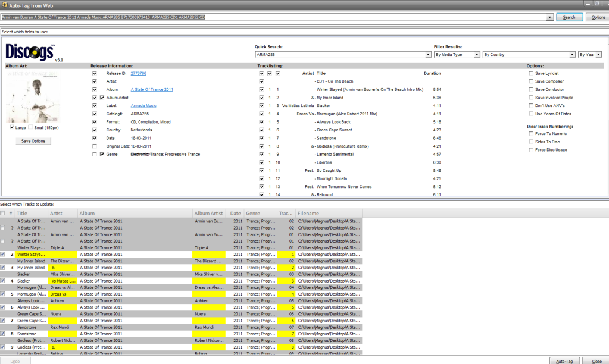This screenshot has width=609, height=364.
Task: Sort track list by Album Artist column
Action: click(x=209, y=213)
